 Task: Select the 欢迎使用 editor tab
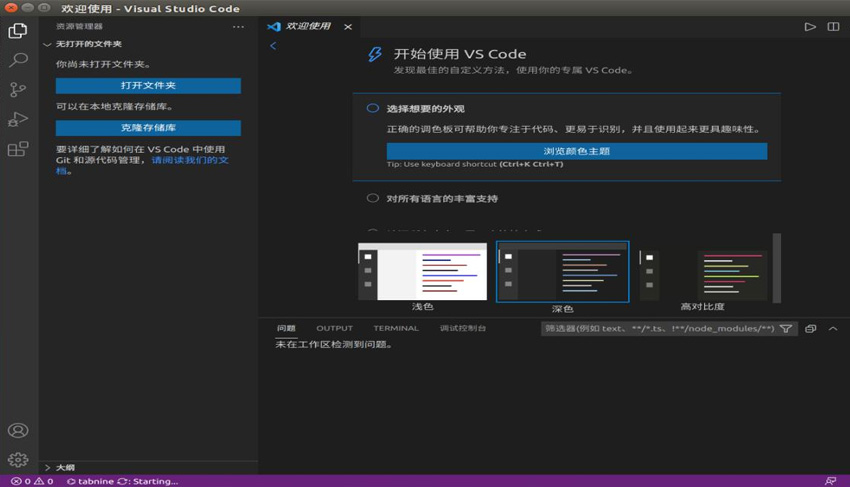(x=310, y=27)
